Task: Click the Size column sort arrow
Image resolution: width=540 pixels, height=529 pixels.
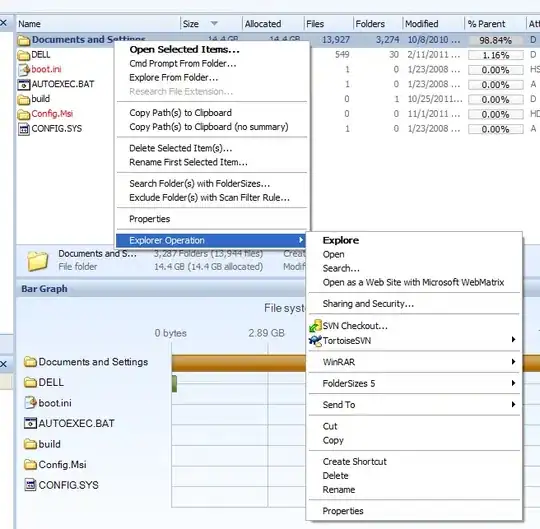Action: [x=214, y=23]
